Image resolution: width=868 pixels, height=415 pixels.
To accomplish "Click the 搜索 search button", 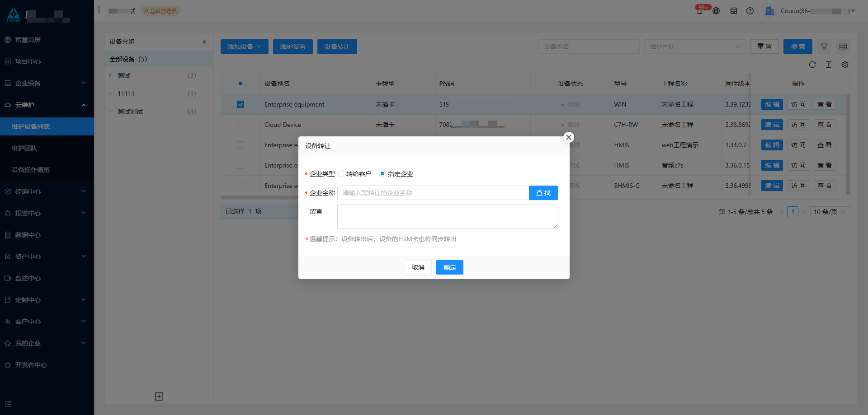I will [798, 47].
